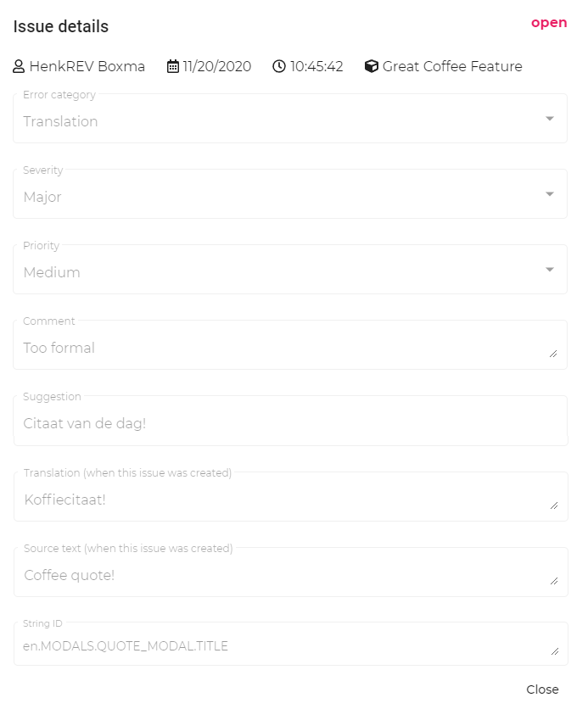This screenshot has width=588, height=709.
Task: Click the open status label
Action: tap(549, 23)
